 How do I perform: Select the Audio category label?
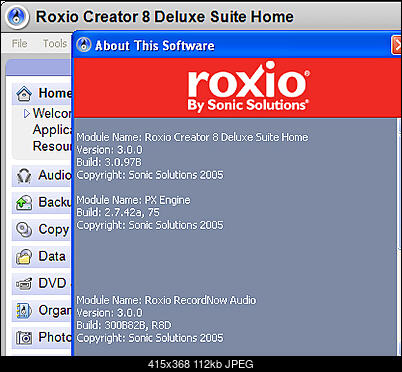[55, 175]
